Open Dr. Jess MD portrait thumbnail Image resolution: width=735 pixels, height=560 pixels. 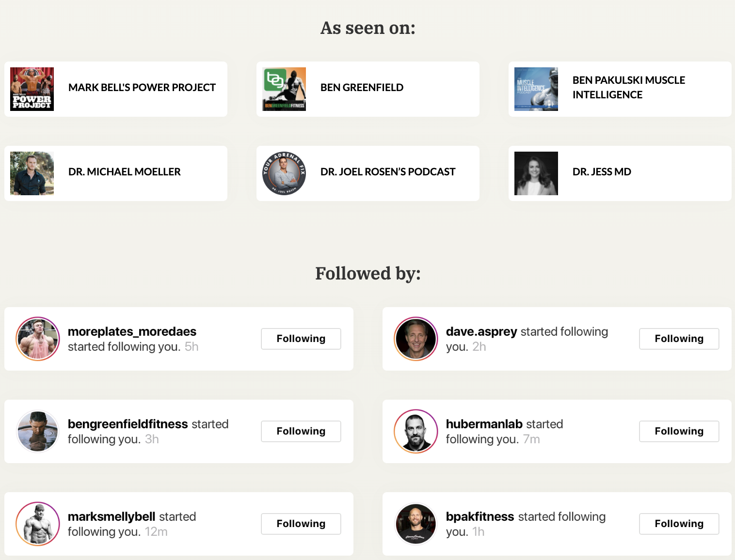coord(536,173)
